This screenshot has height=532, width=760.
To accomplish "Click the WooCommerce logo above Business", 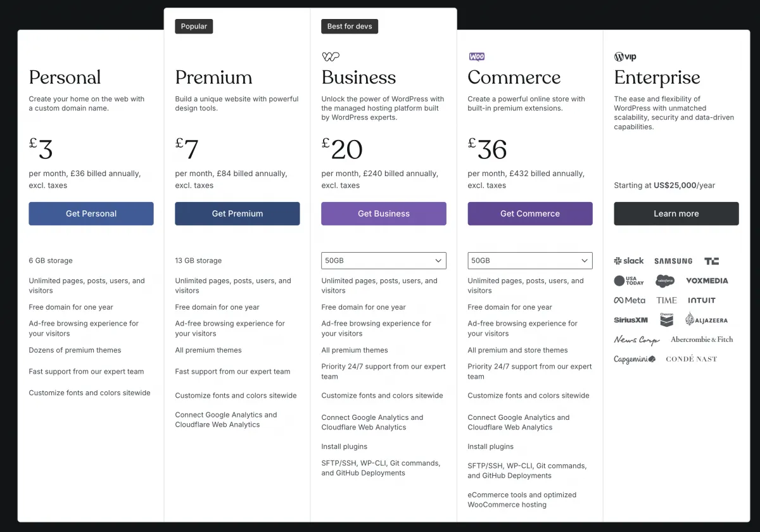I will (x=331, y=56).
